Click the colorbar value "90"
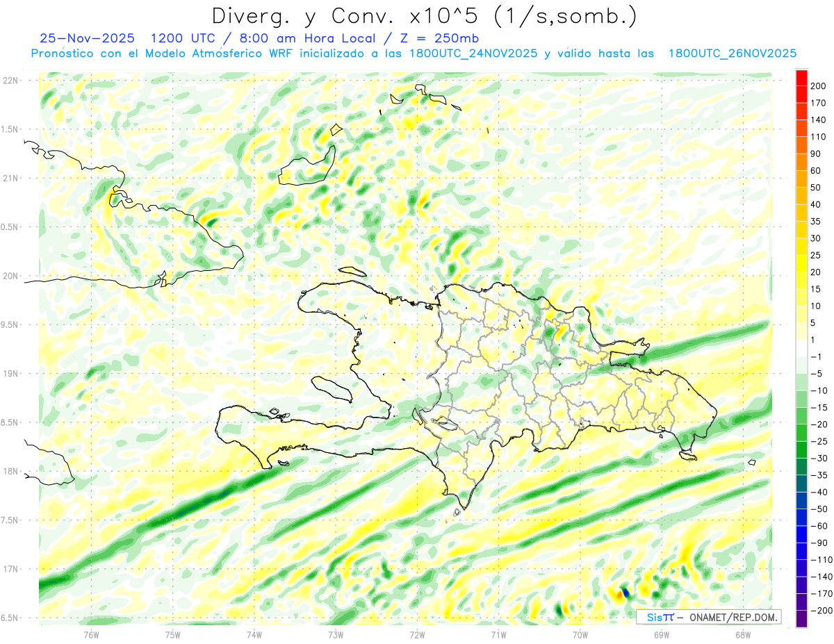Viewport: 834px width, 644px height. pos(817,154)
